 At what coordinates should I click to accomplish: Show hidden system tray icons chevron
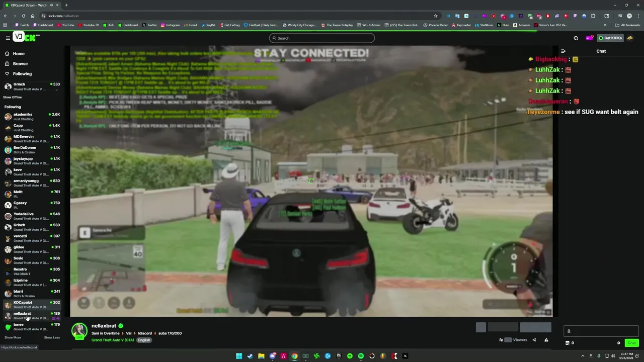click(583, 356)
